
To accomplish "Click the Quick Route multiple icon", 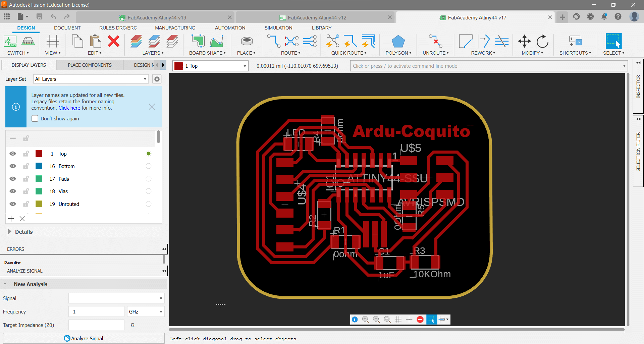I will [369, 42].
